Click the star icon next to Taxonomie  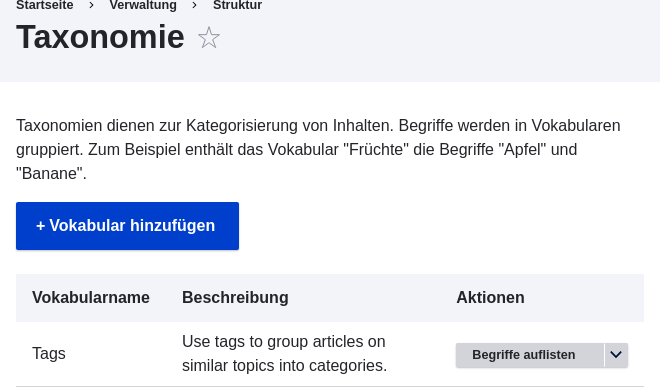pyautogui.click(x=209, y=38)
